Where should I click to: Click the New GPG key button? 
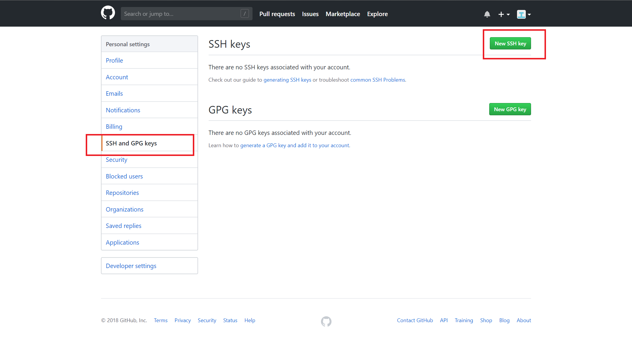coord(510,109)
